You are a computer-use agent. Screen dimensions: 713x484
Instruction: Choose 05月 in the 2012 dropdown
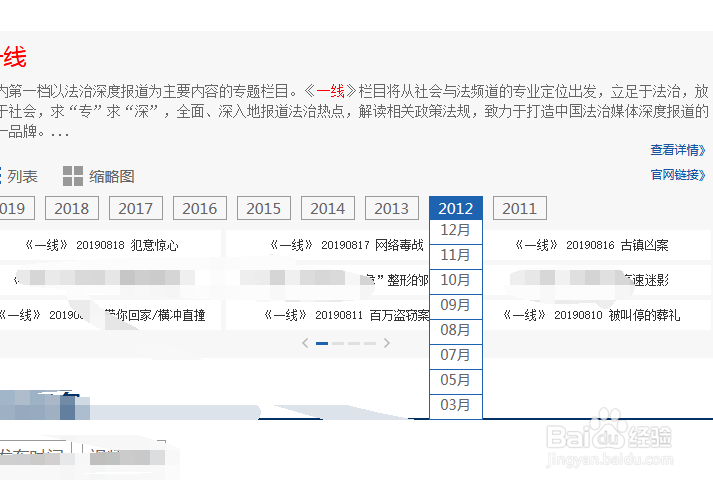[456, 380]
